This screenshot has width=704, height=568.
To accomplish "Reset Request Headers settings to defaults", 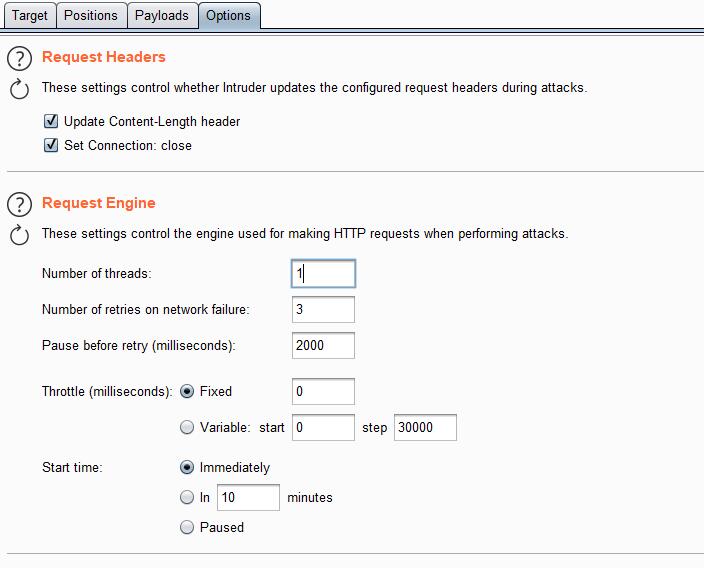I will 20,89.
